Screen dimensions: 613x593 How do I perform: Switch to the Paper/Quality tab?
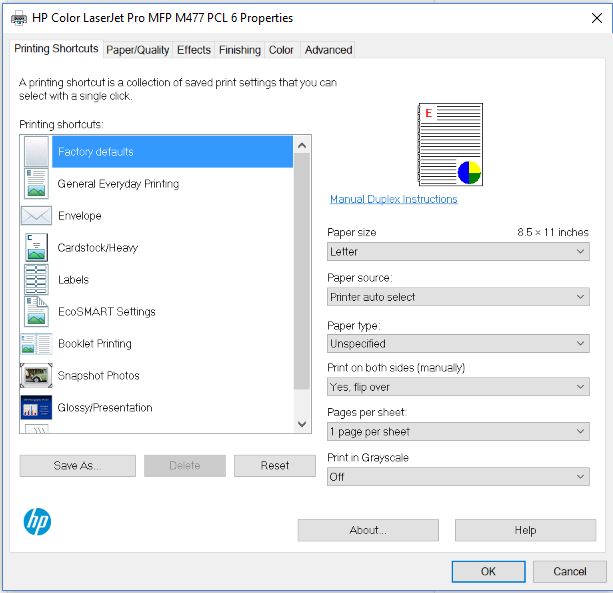[138, 50]
